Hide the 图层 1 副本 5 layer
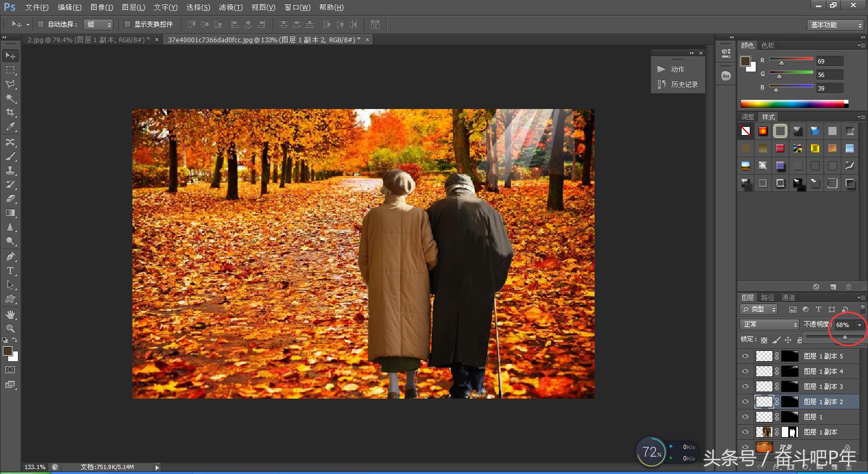The height and width of the screenshot is (474, 868). coord(745,356)
